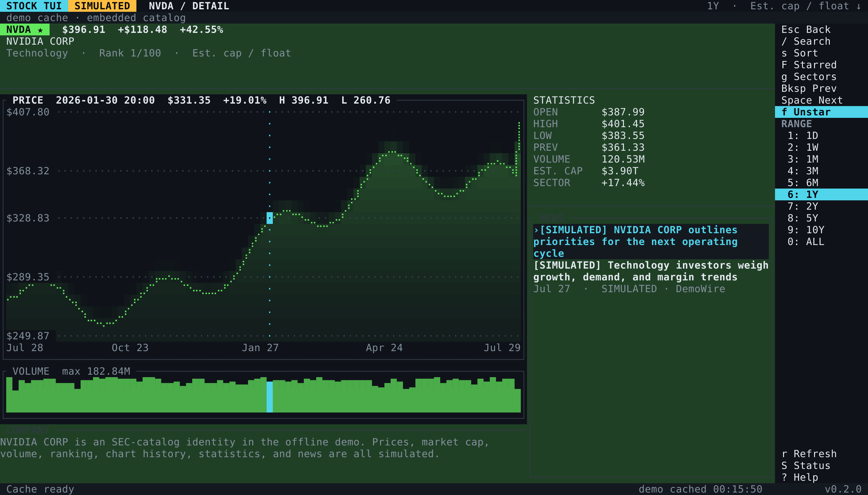Open the ? Help command
Viewport: 868px width, 495px height.
(799, 477)
